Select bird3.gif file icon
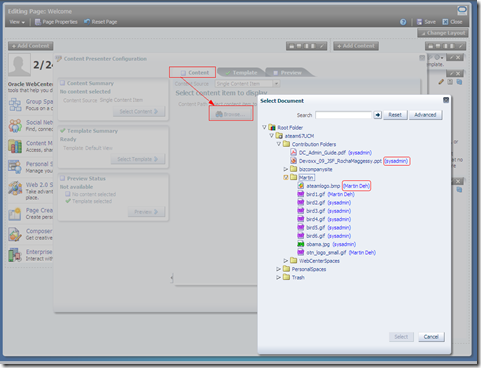This screenshot has width=481, height=368. coord(301,211)
